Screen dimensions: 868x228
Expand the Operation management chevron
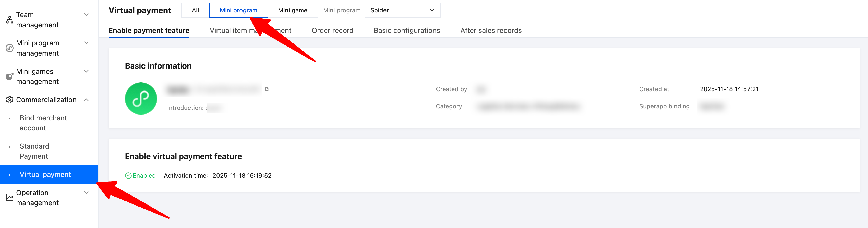click(x=87, y=193)
